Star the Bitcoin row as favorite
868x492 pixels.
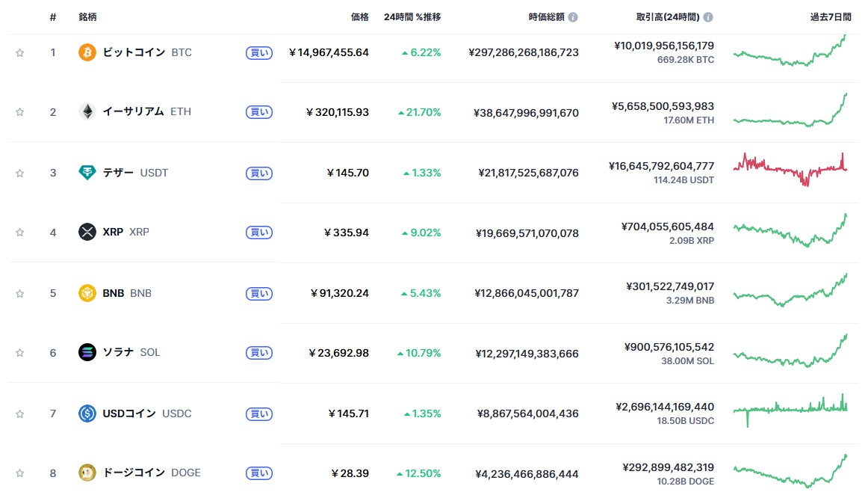(20, 52)
